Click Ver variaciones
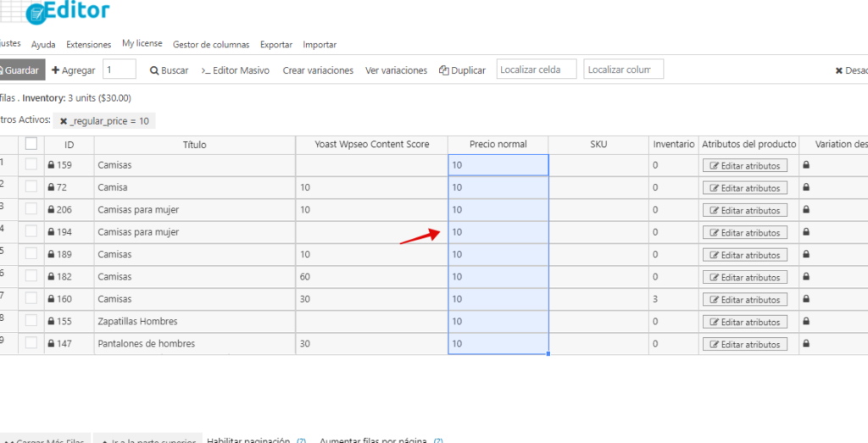 (x=396, y=70)
